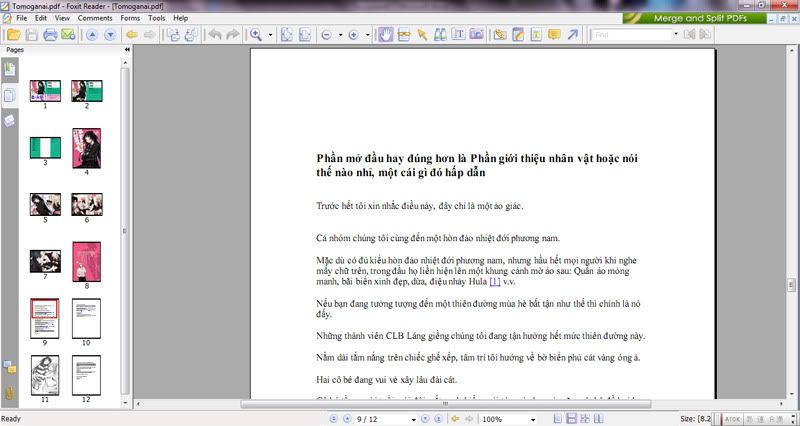Undo with the toolbar curved left arrow

215,35
